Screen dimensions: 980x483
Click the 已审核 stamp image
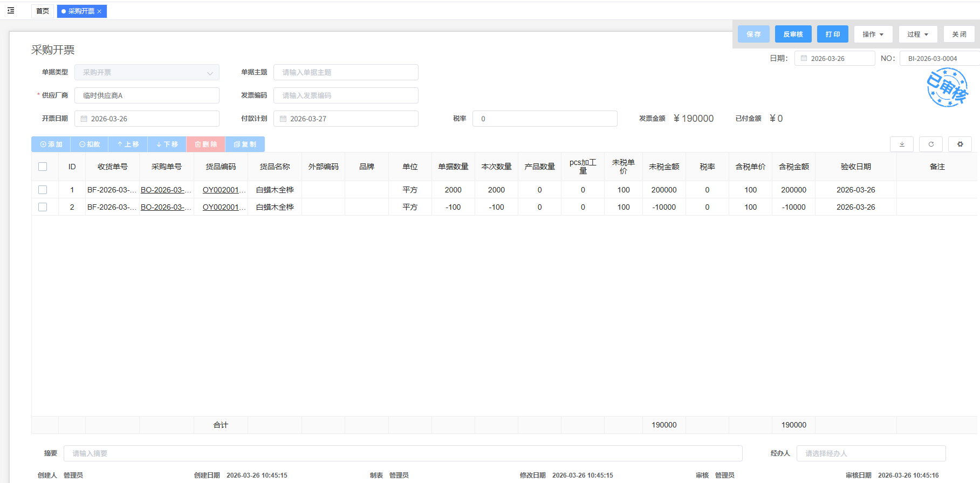coord(947,87)
